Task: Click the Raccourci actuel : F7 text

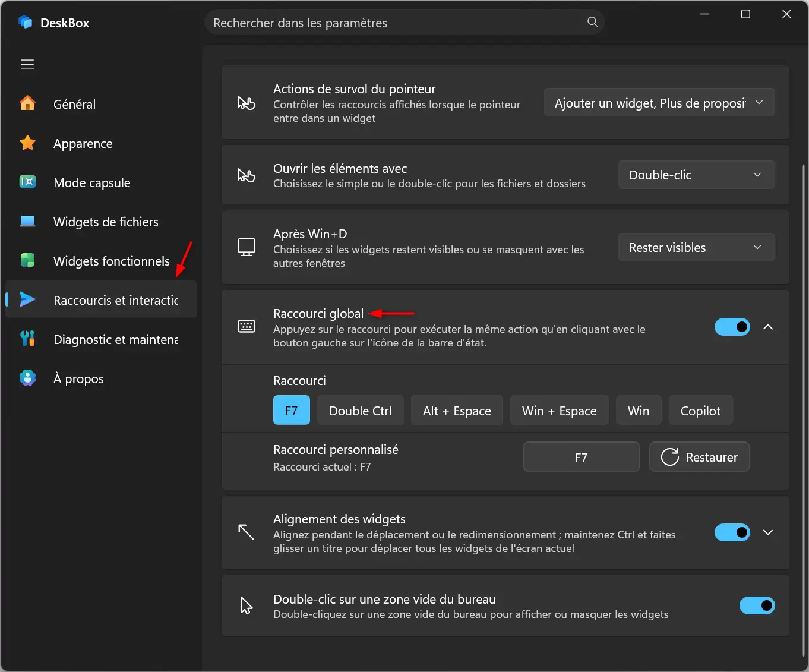Action: pyautogui.click(x=322, y=466)
